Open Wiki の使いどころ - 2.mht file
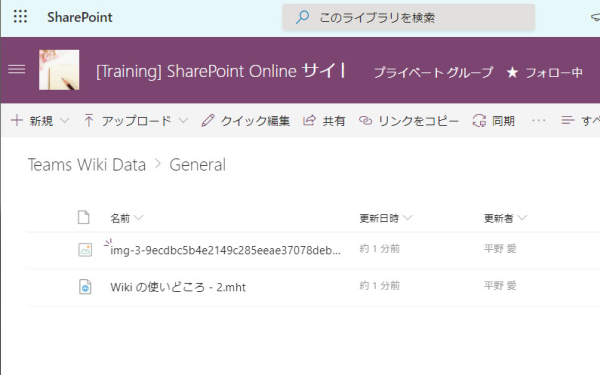Viewport: 600px width, 375px height. pyautogui.click(x=178, y=287)
